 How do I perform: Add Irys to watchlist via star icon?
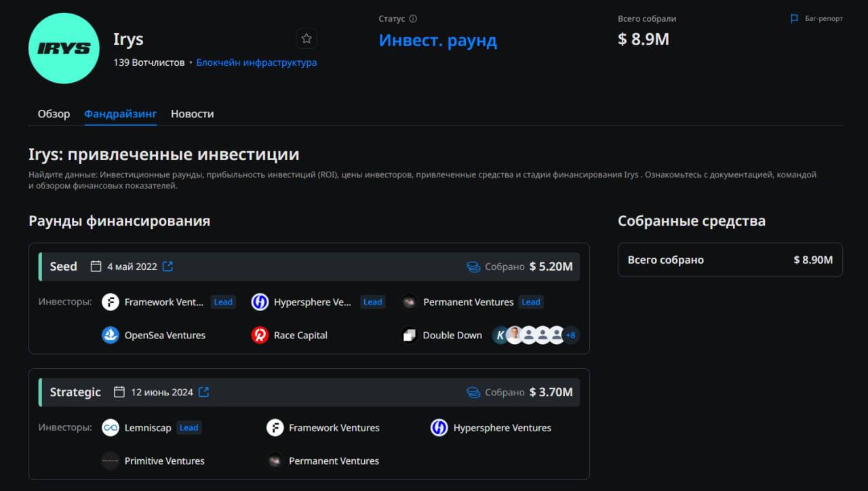pos(307,39)
